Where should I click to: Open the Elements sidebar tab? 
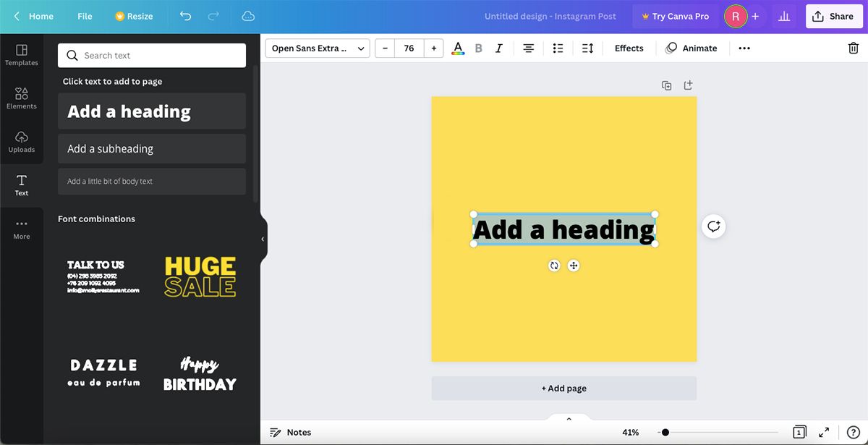22,98
